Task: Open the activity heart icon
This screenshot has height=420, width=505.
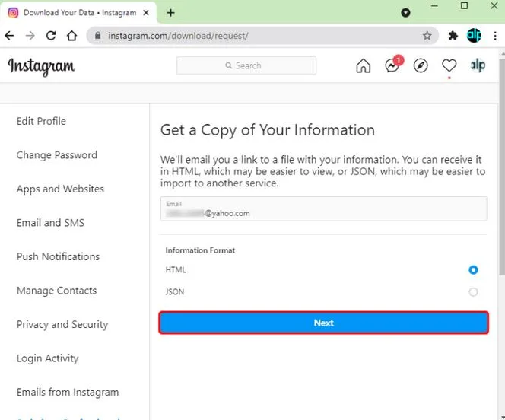Action: (x=449, y=65)
